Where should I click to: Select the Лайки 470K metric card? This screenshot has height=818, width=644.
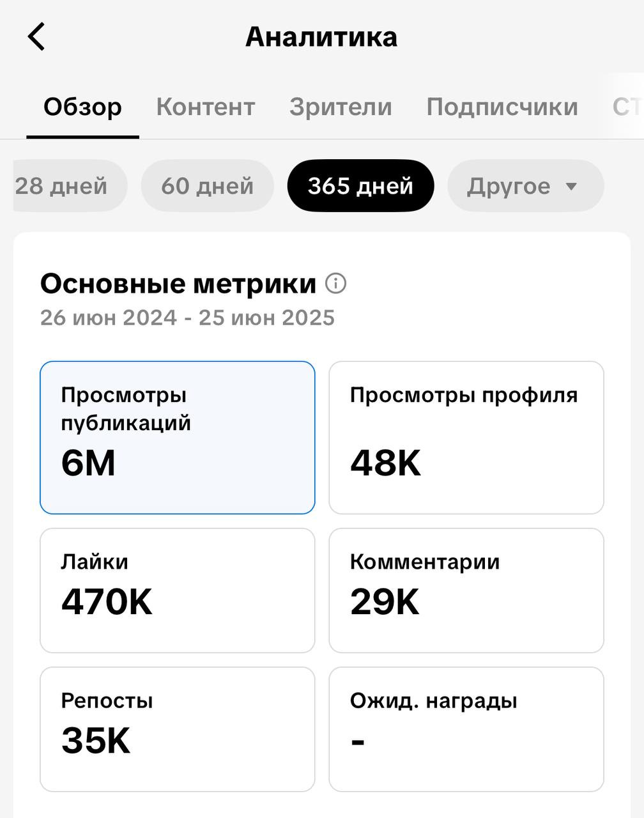click(178, 590)
